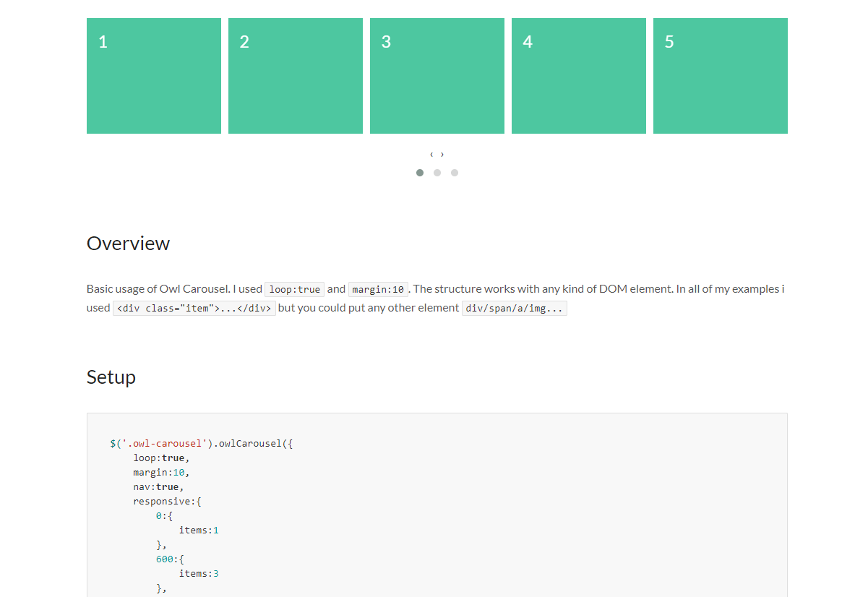The image size is (868, 597).
Task: Click the active first pagination dot
Action: (x=420, y=173)
